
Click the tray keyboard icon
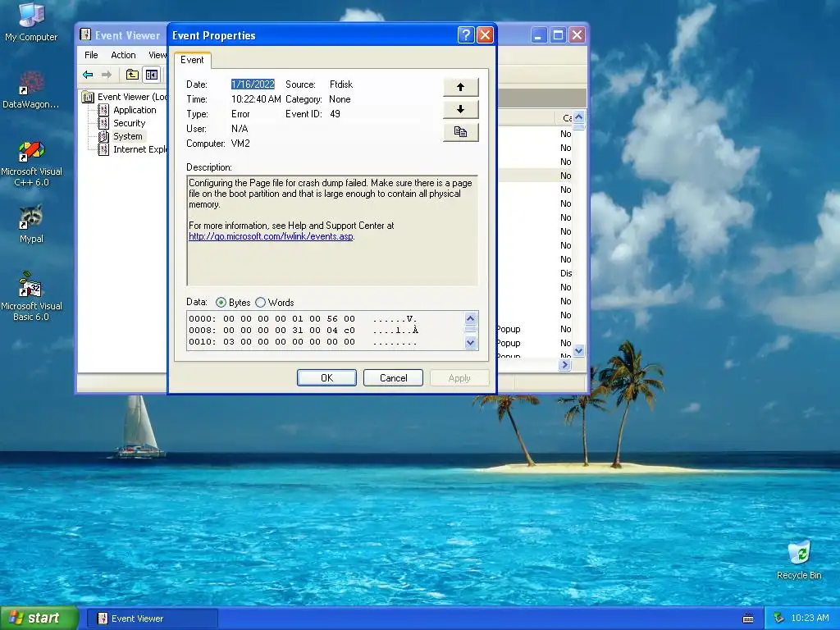click(x=748, y=619)
